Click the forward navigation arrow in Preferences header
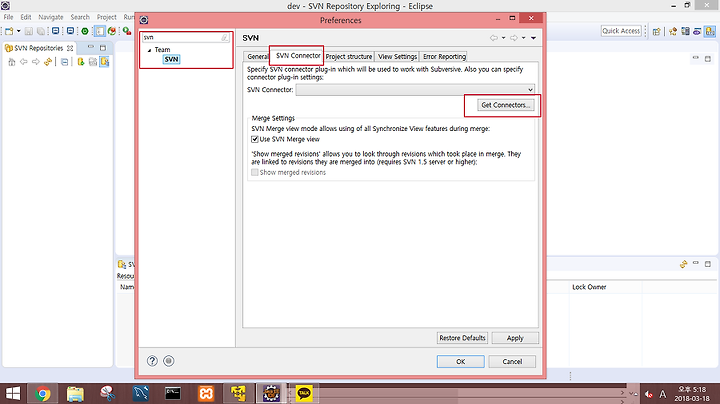Screen dimensions: 720x404 pos(514,38)
